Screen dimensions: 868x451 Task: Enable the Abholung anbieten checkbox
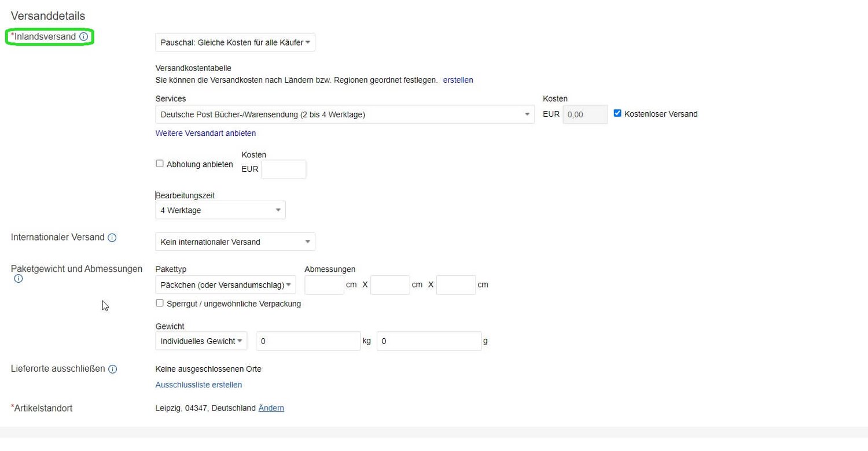160,164
